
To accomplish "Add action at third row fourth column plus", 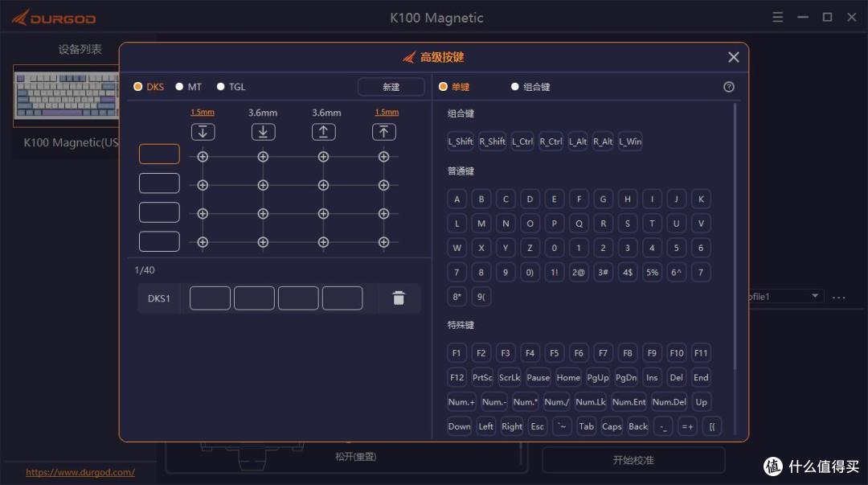I will (x=383, y=213).
